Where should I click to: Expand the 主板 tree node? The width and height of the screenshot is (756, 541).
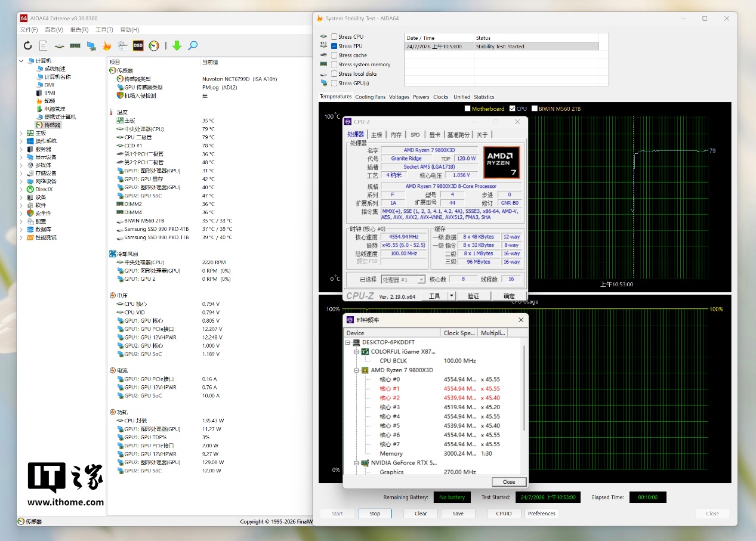pyautogui.click(x=21, y=133)
